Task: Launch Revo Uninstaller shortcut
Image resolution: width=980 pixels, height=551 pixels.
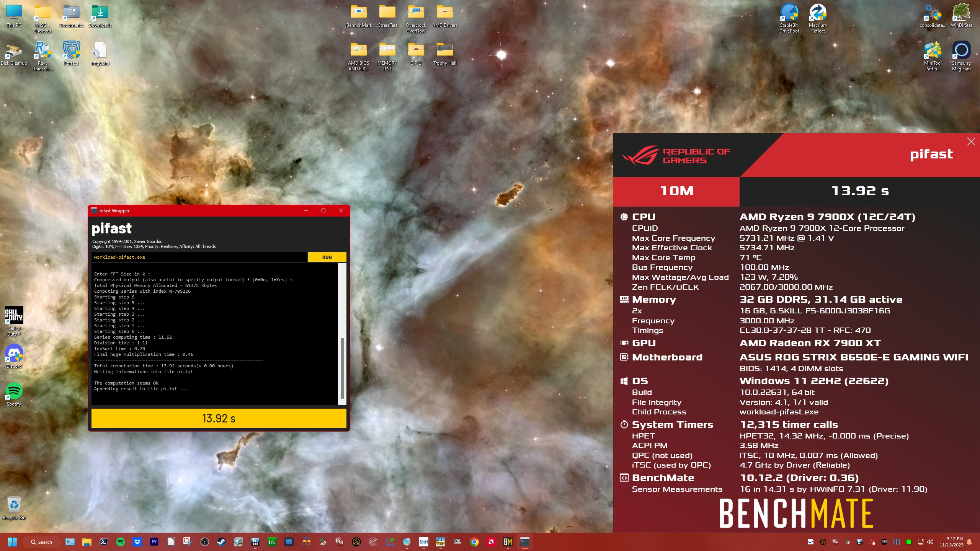Action: 42,57
